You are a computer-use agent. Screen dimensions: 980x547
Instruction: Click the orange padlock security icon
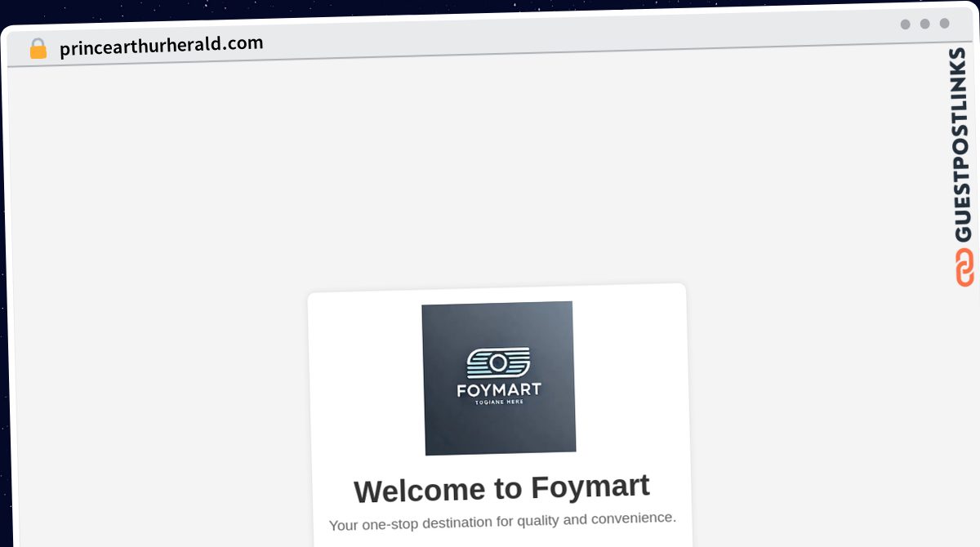pos(38,49)
